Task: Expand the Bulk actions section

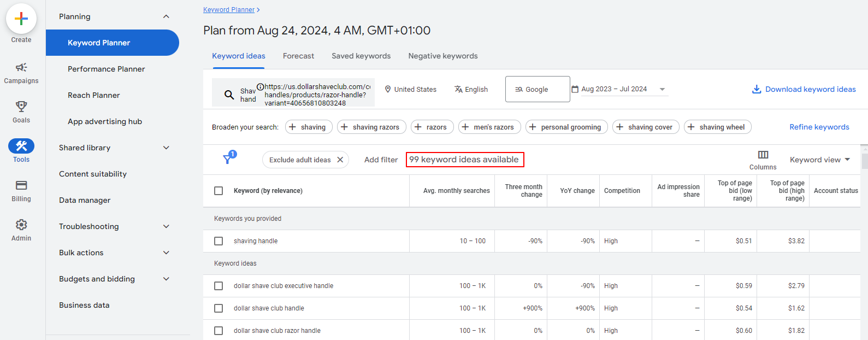Action: click(166, 253)
